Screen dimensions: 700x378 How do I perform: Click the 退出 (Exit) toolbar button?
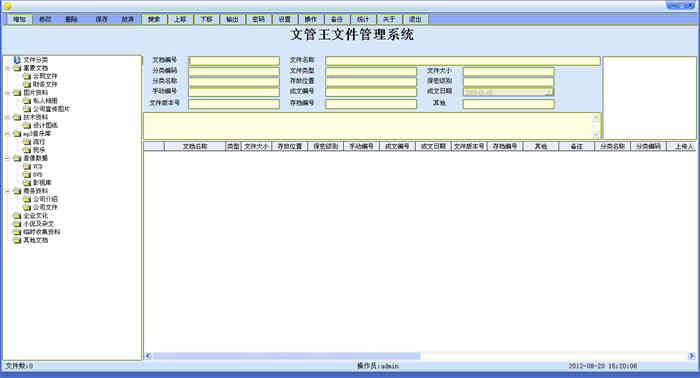pos(416,19)
